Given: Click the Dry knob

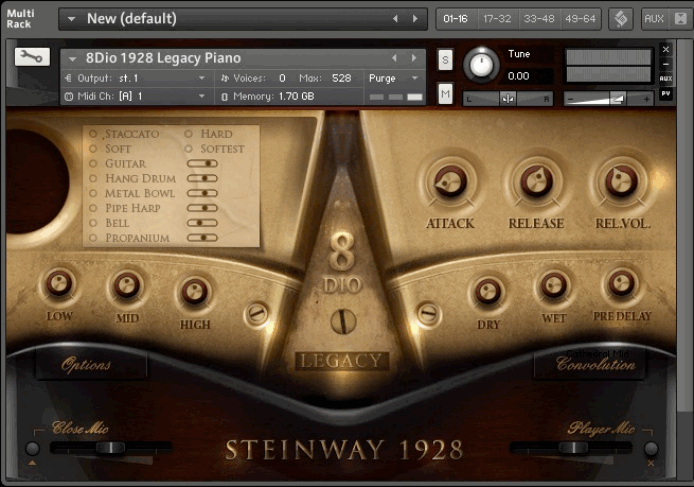Looking at the screenshot, I should (488, 292).
